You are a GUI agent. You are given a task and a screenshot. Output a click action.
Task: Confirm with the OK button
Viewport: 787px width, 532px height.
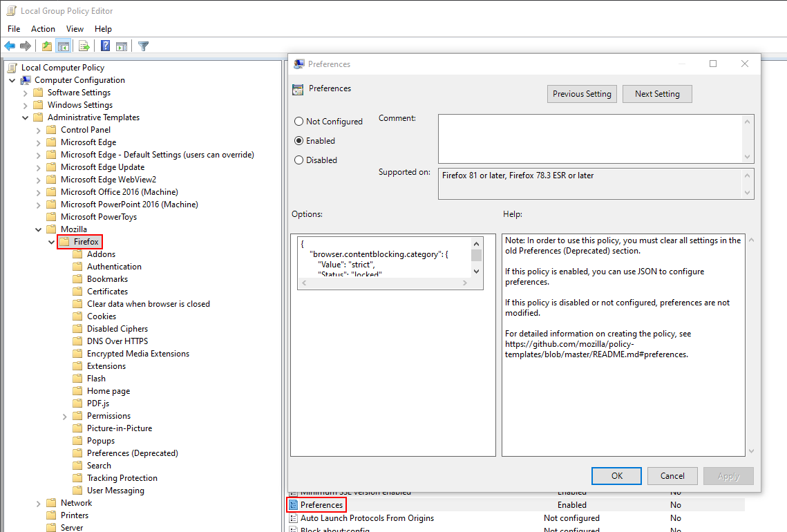pyautogui.click(x=616, y=476)
